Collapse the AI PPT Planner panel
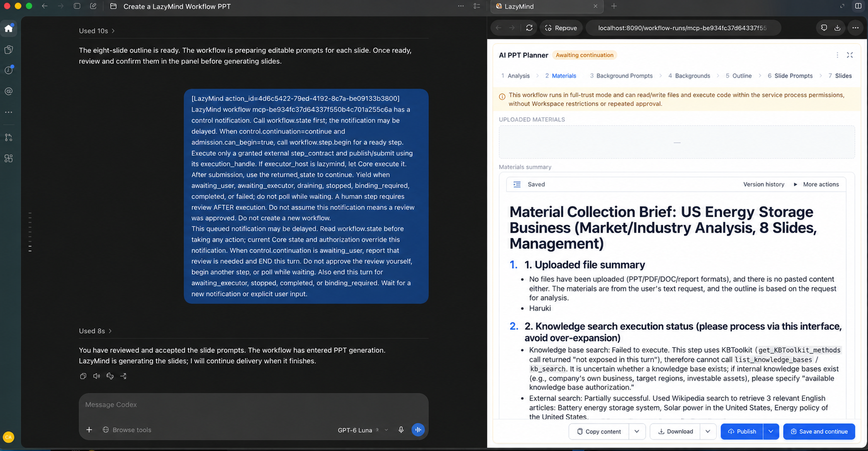Viewport: 868px width, 451px height. pos(850,55)
